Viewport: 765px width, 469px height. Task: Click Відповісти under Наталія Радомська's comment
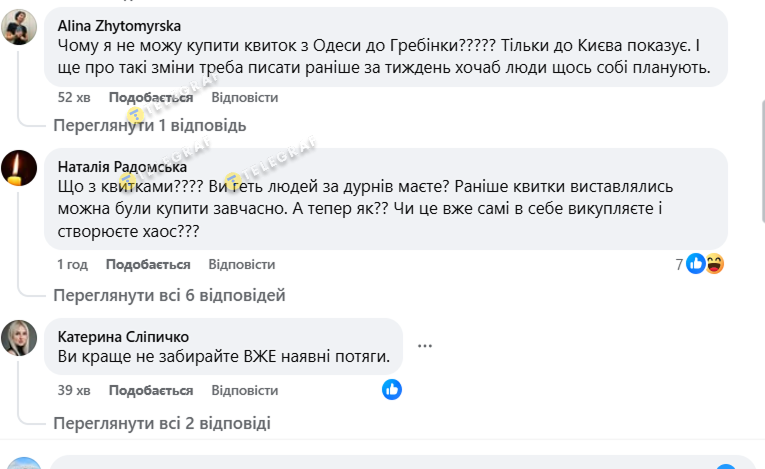[x=241, y=264]
